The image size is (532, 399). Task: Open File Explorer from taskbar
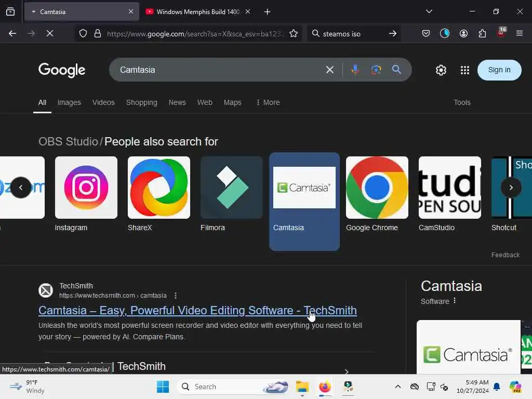click(x=302, y=387)
